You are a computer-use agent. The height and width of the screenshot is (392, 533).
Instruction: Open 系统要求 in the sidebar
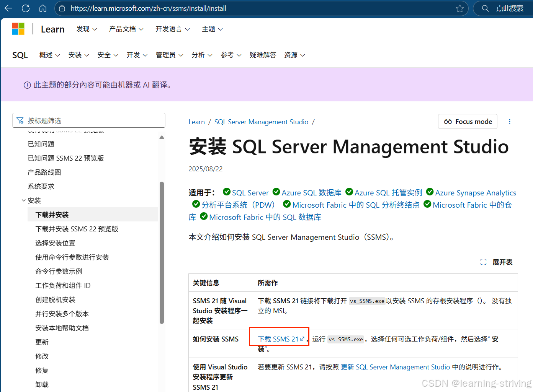41,186
